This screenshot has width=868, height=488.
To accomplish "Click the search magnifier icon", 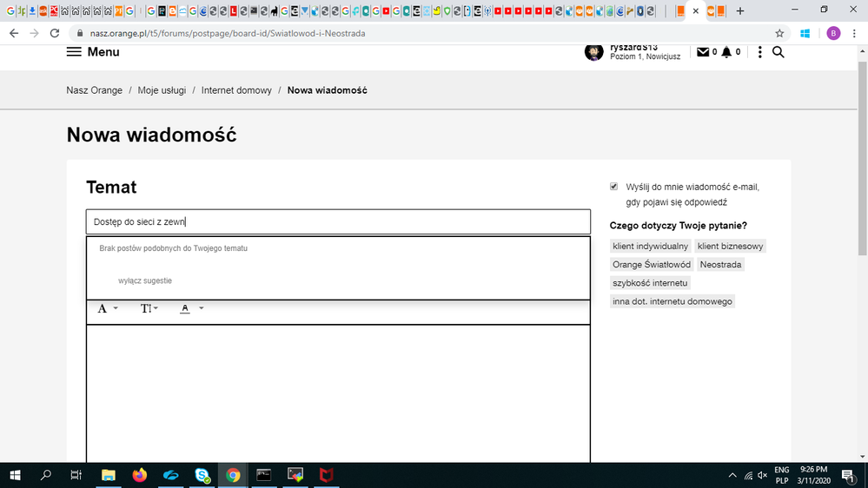I will pos(778,52).
